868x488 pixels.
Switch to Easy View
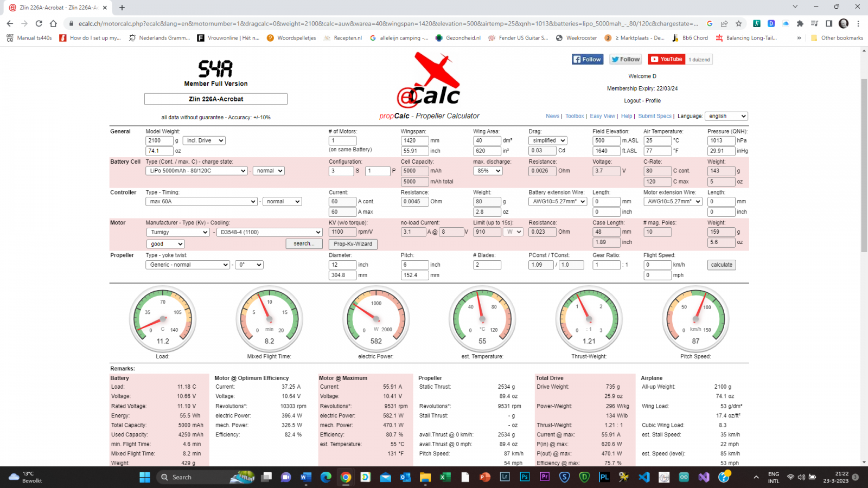coord(602,116)
